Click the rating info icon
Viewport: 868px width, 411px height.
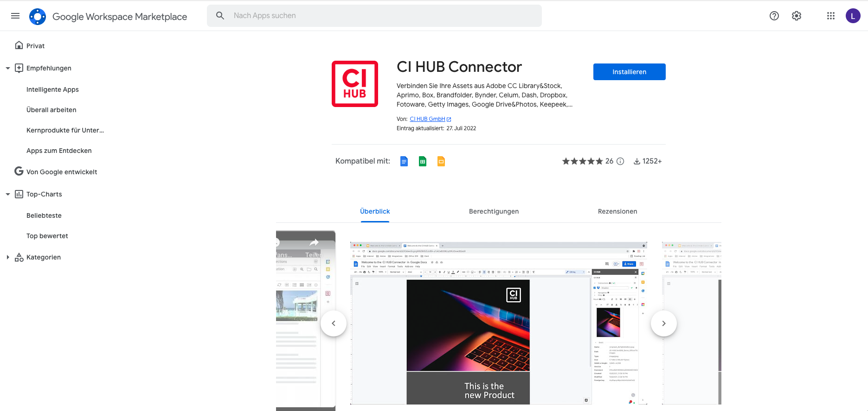click(x=620, y=161)
